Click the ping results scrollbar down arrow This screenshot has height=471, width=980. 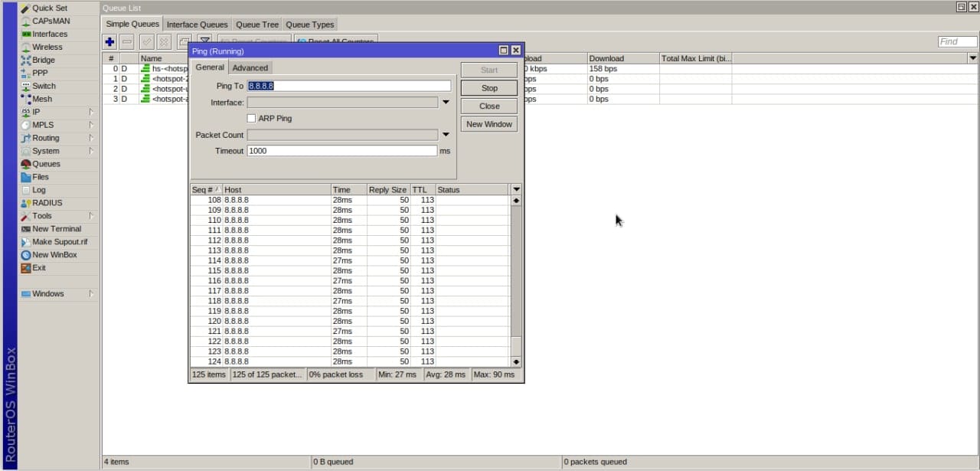click(x=516, y=361)
